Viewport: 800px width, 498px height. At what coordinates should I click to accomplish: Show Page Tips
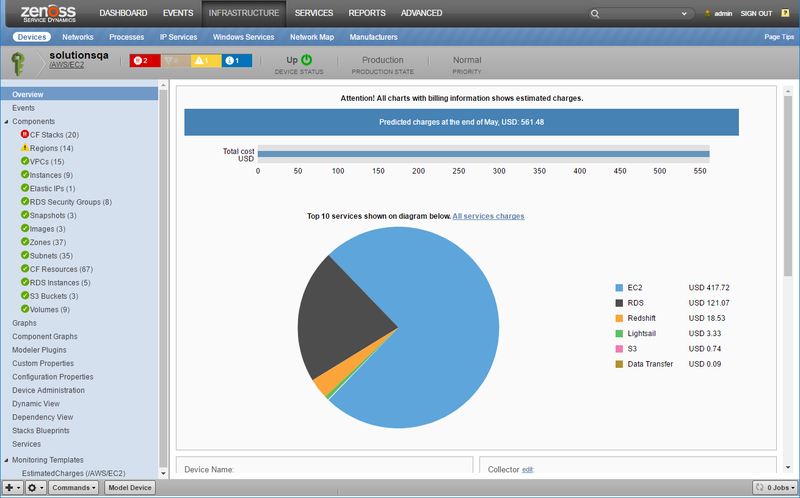(779, 37)
